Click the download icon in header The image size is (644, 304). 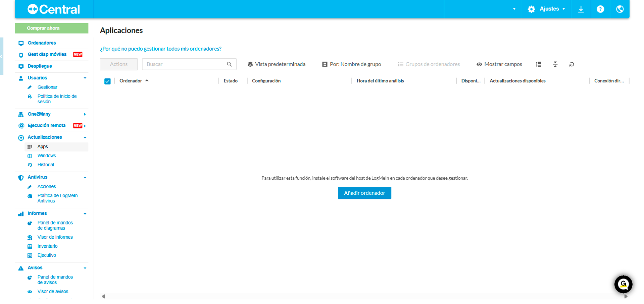tap(581, 9)
